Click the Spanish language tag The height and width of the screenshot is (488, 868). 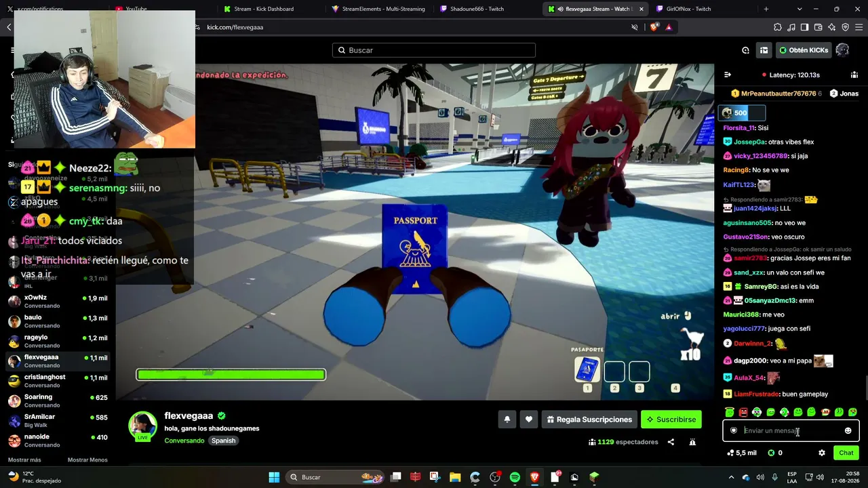point(223,441)
